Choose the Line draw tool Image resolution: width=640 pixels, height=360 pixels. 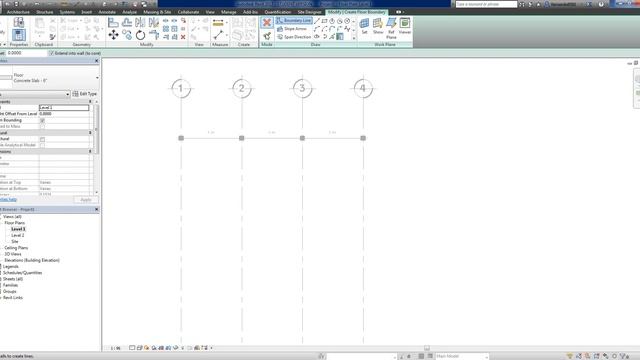(x=317, y=21)
